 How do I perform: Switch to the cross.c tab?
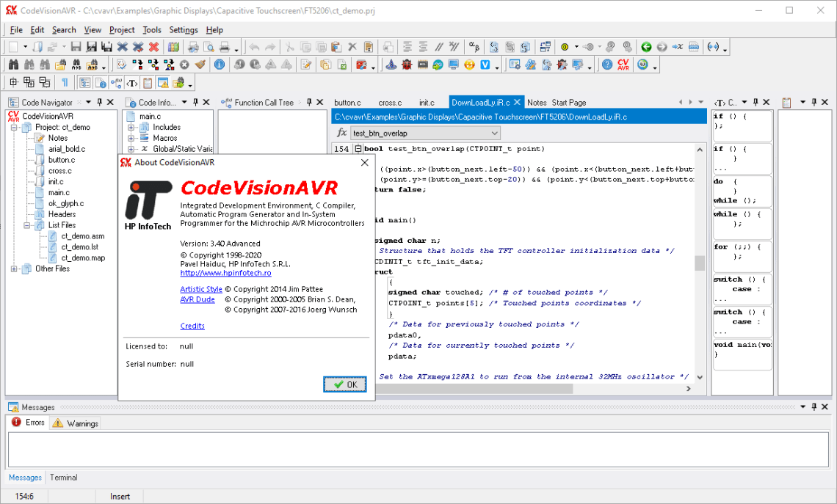(391, 103)
